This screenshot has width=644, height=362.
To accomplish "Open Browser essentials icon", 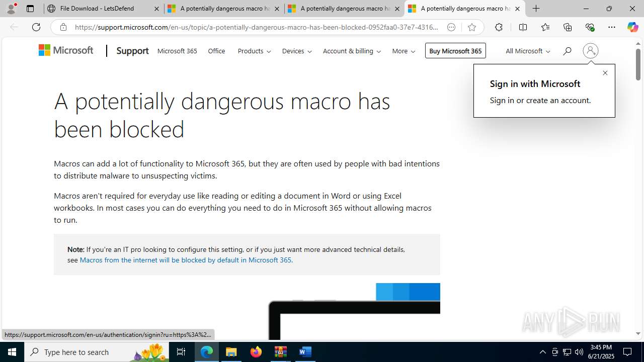I will [x=590, y=27].
